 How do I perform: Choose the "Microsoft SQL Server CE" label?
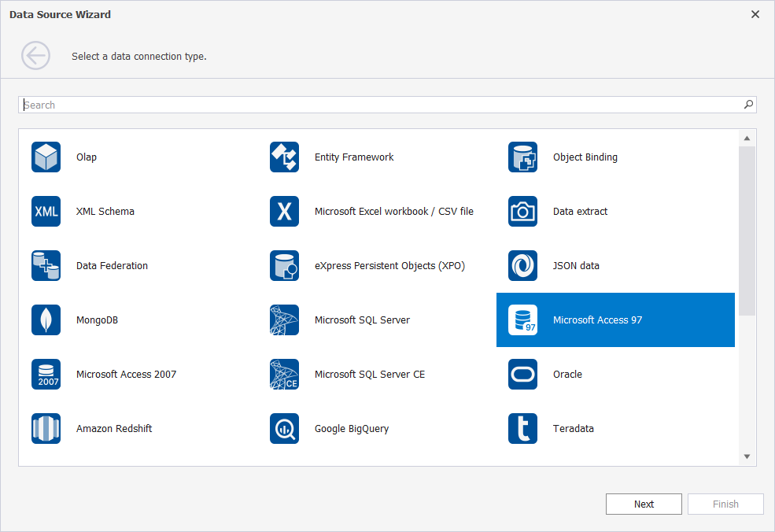point(370,375)
